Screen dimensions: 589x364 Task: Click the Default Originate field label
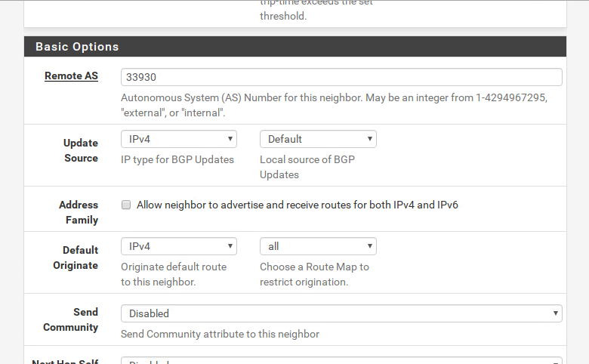[x=76, y=258]
